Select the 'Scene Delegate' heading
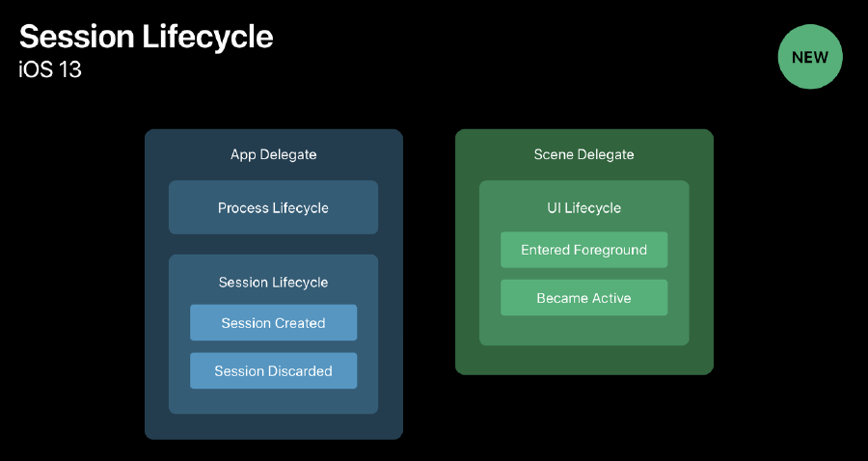The width and height of the screenshot is (868, 461). point(584,154)
